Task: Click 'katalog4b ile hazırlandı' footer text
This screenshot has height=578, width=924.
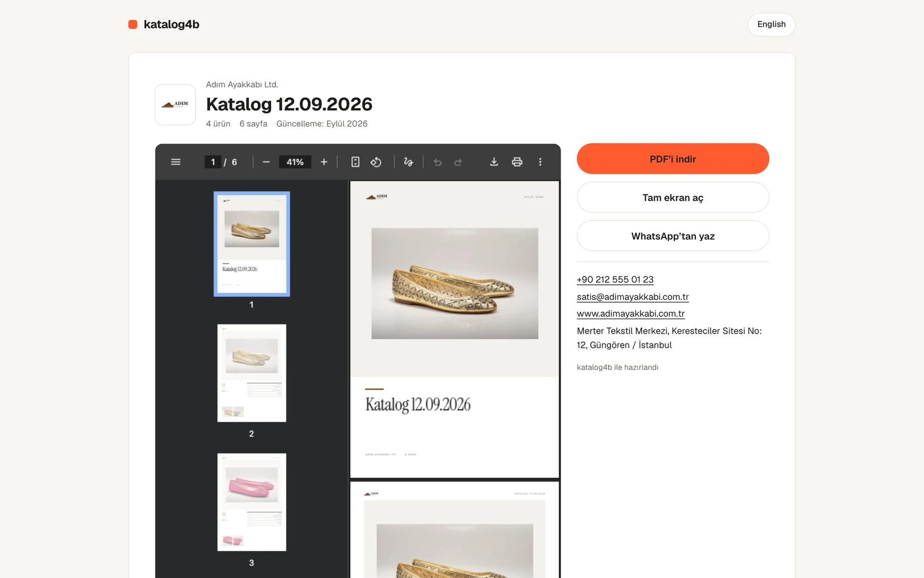Action: 617,368
